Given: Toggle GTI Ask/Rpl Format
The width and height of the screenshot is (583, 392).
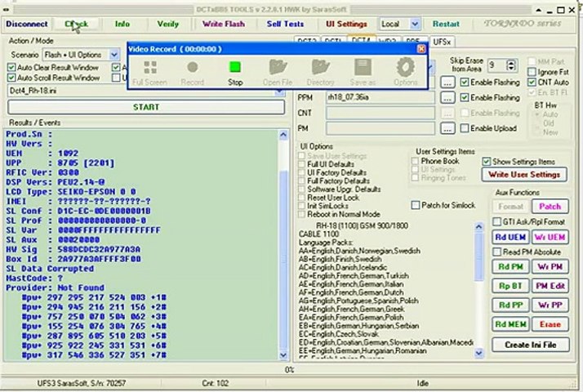Looking at the screenshot, I should (496, 221).
